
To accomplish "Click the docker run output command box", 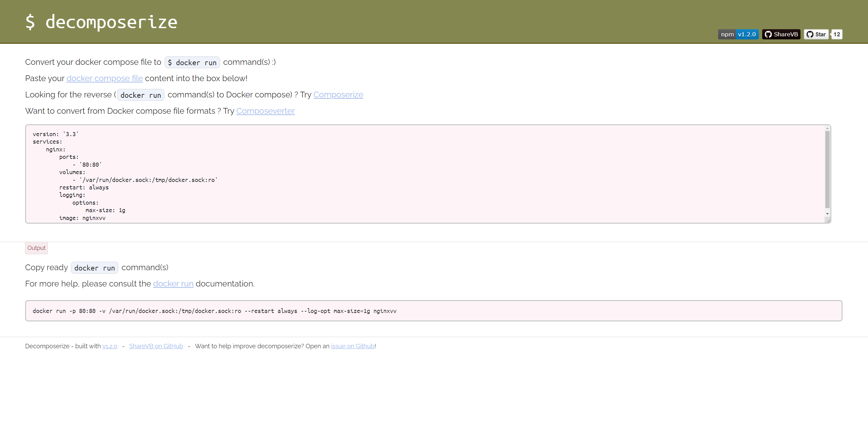I will pyautogui.click(x=433, y=311).
